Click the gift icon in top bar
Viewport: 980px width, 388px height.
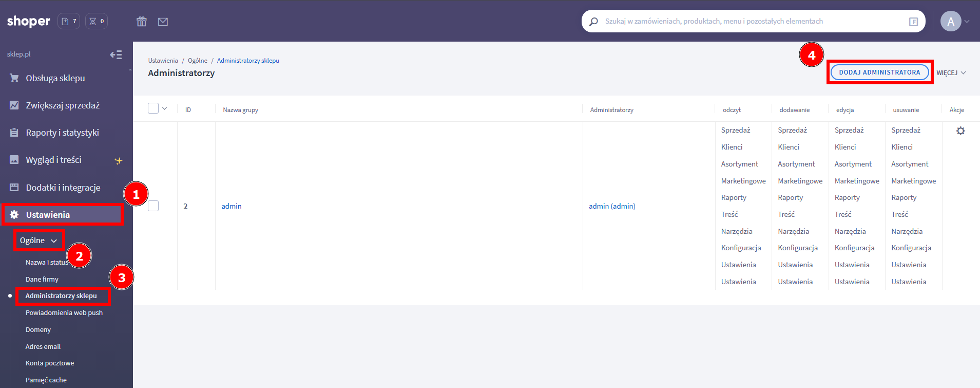142,22
